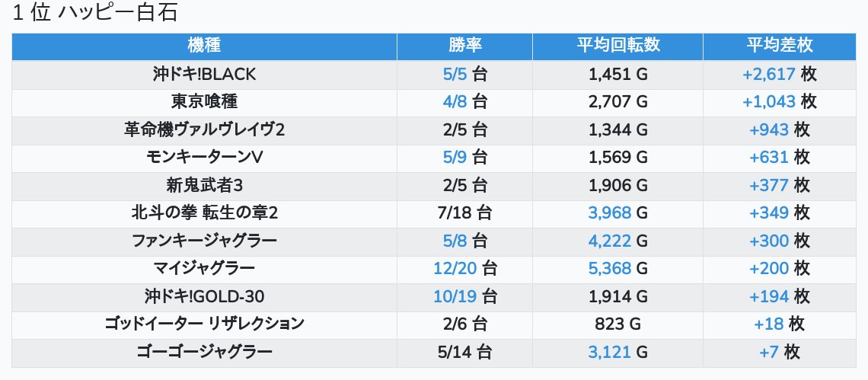Viewport: 868px width, 380px height.
Task: Click the 東京喰種 machine name
Action: tap(204, 101)
